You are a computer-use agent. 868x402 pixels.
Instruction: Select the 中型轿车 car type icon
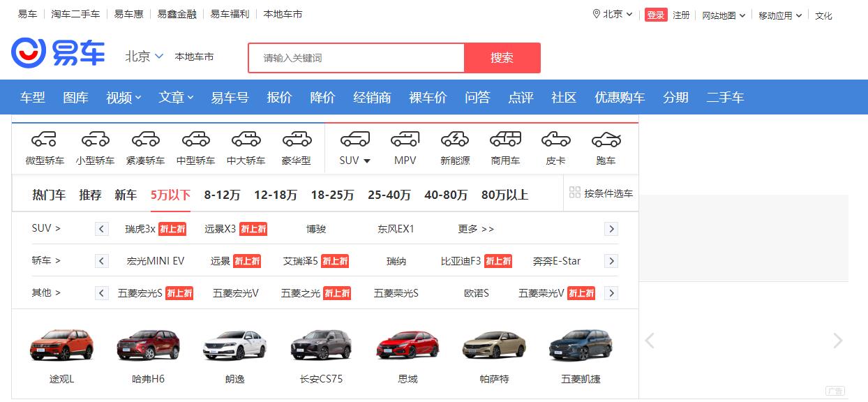pos(196,139)
